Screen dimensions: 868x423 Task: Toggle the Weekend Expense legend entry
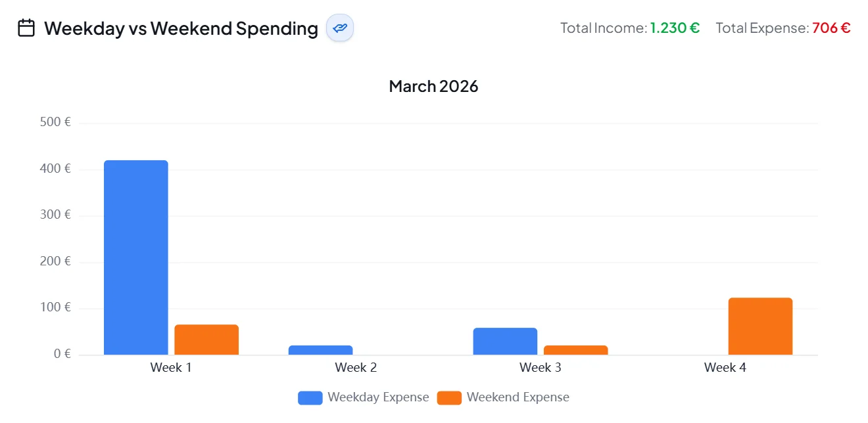coord(518,397)
